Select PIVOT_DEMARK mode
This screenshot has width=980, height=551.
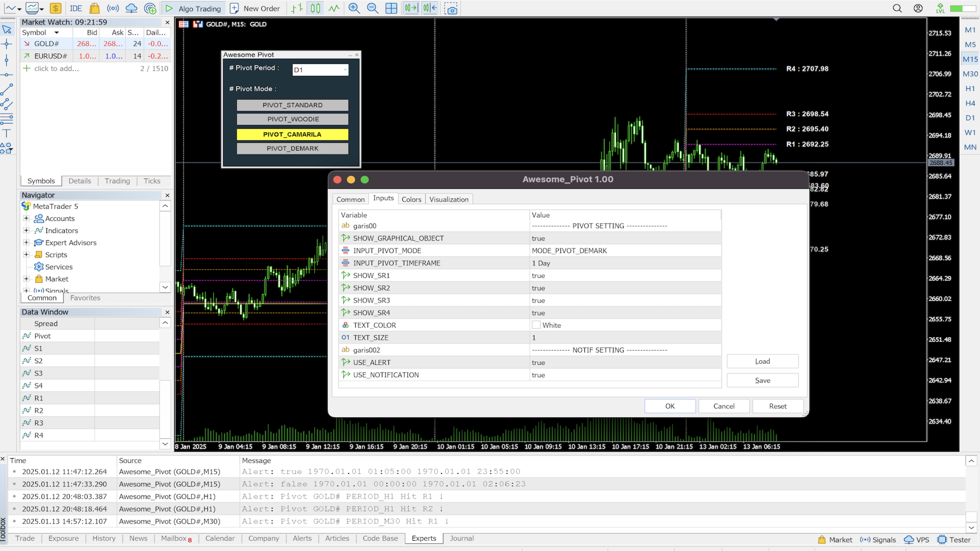click(292, 148)
